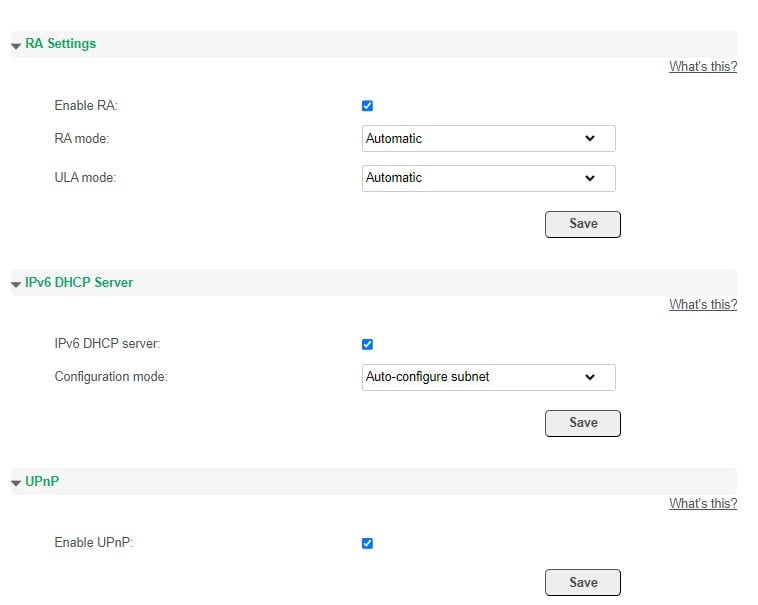Save the UPnP settings
Viewport: 758px width, 605px height.
(x=583, y=582)
